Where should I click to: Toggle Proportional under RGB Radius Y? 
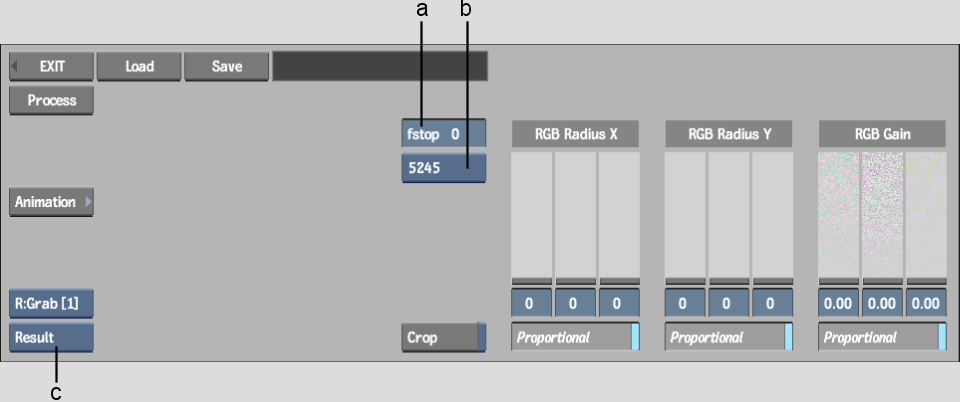pos(729,337)
